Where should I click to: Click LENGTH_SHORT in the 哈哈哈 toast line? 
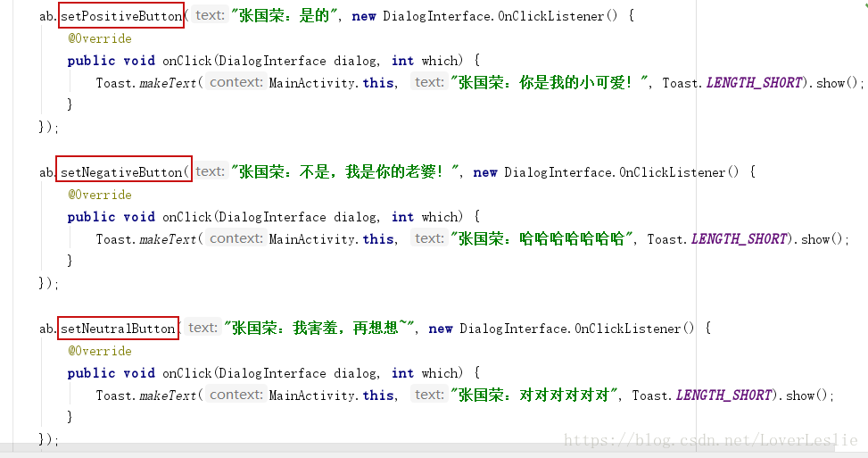click(739, 239)
